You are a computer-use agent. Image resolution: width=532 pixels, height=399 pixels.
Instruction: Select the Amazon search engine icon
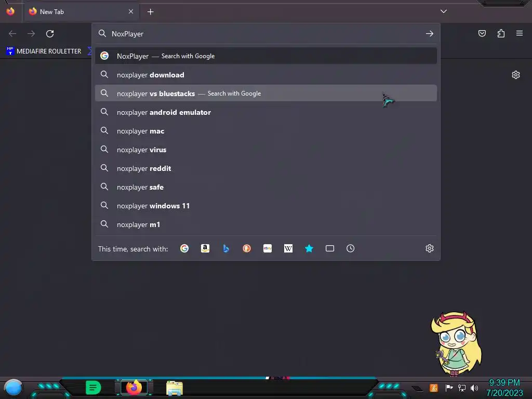(205, 248)
